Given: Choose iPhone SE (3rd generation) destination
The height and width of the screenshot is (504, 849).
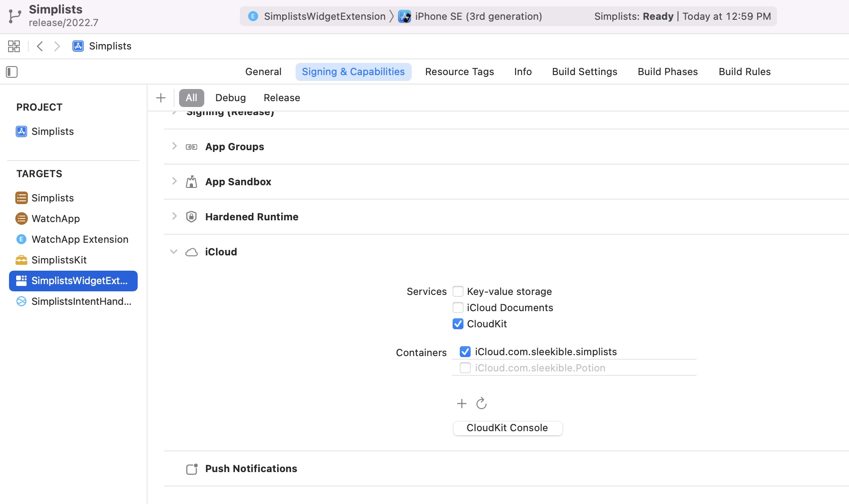Looking at the screenshot, I should point(478,16).
